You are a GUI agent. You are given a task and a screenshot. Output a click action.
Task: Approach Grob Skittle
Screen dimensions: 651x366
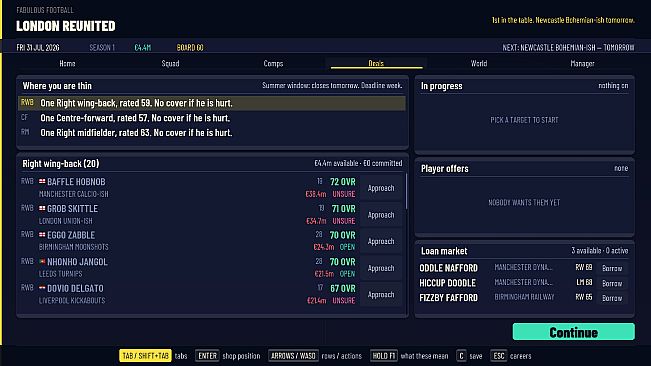(x=381, y=215)
